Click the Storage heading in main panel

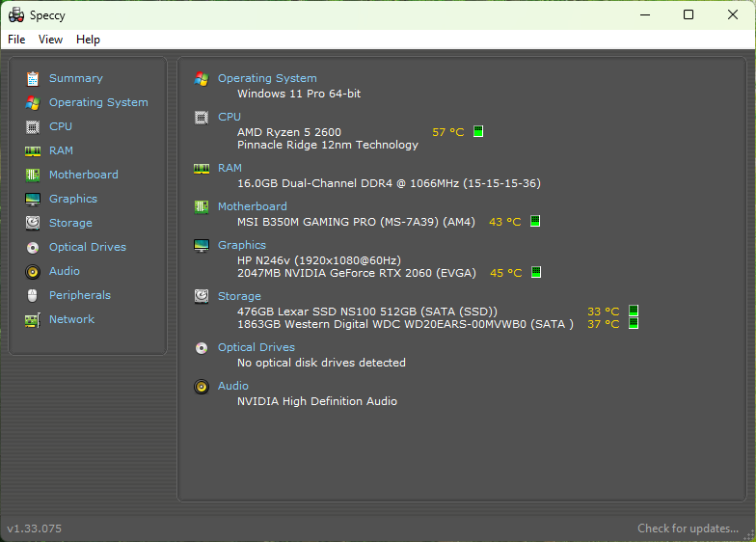coord(239,296)
